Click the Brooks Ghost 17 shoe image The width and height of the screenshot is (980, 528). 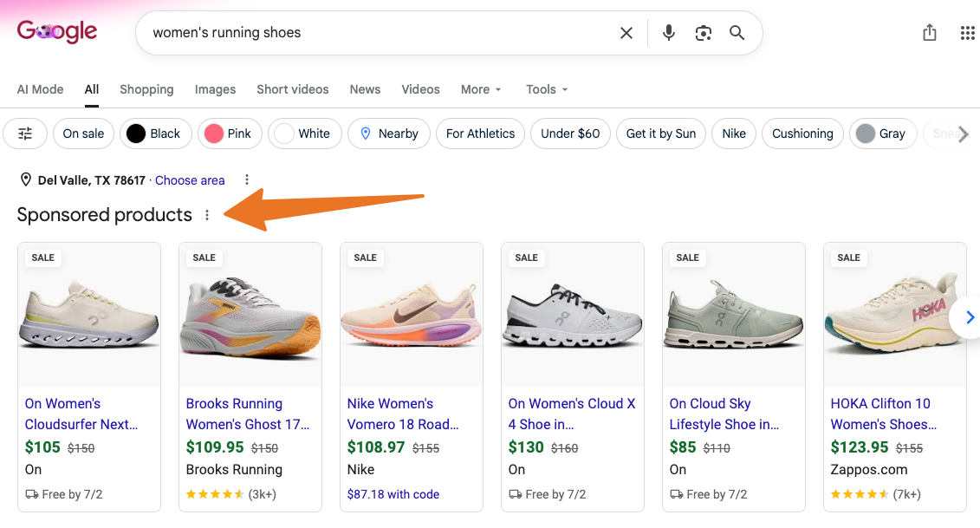coord(250,315)
